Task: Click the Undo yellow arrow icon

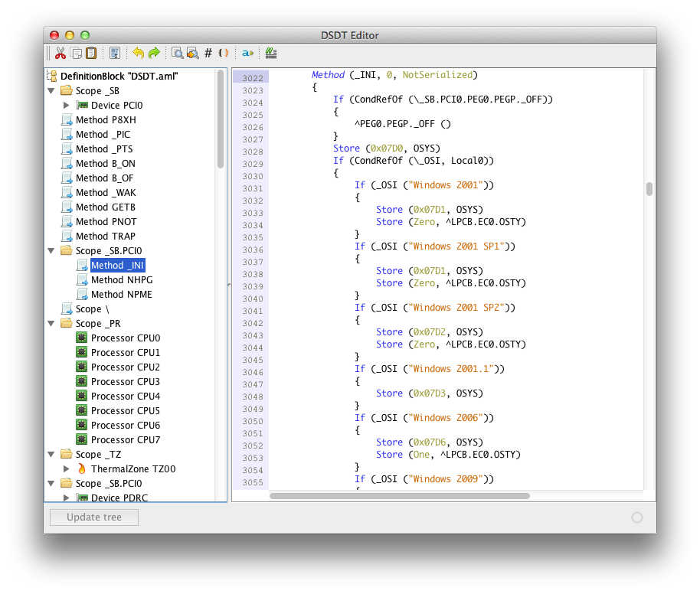Action: 138,53
